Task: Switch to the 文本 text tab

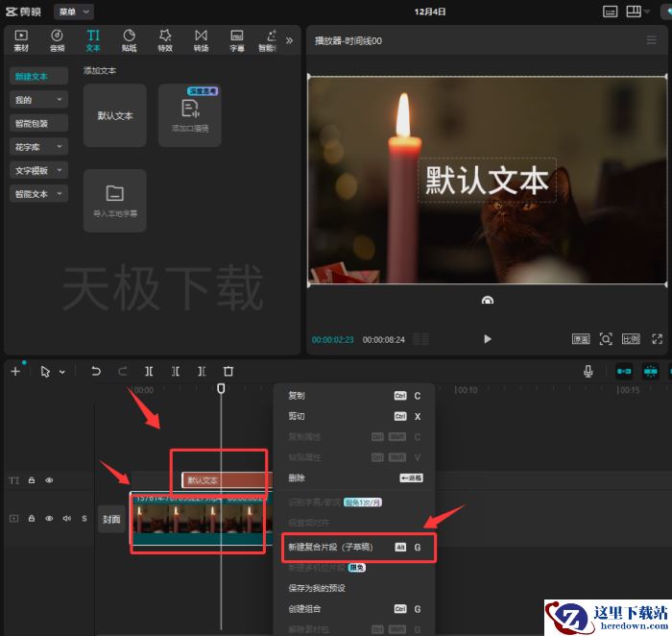Action: pos(93,40)
